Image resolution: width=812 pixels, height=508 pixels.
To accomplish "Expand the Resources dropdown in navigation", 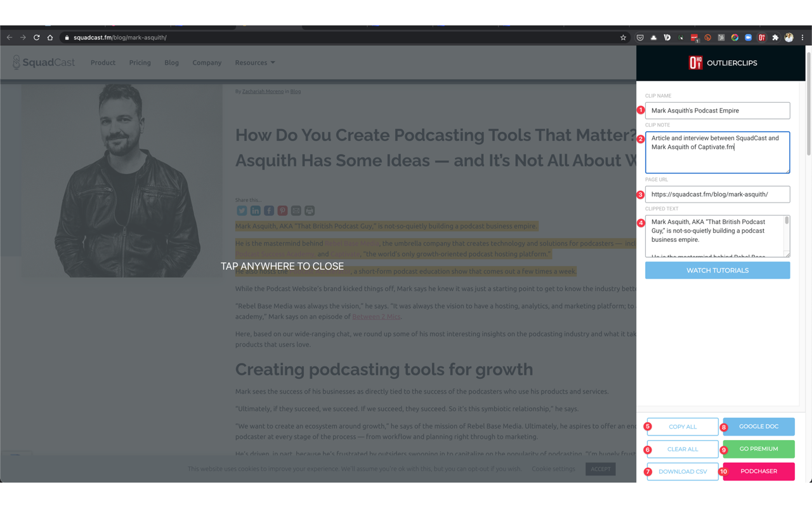I will (255, 63).
